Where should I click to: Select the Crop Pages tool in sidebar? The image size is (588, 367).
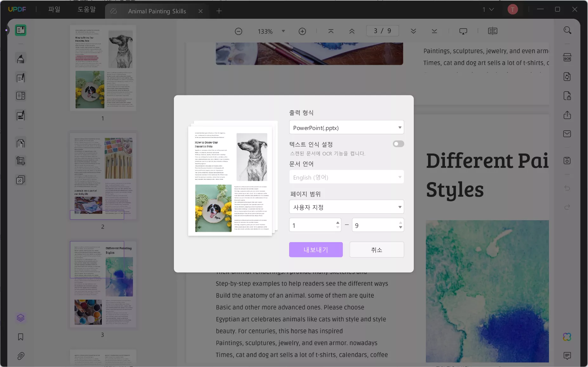click(21, 161)
